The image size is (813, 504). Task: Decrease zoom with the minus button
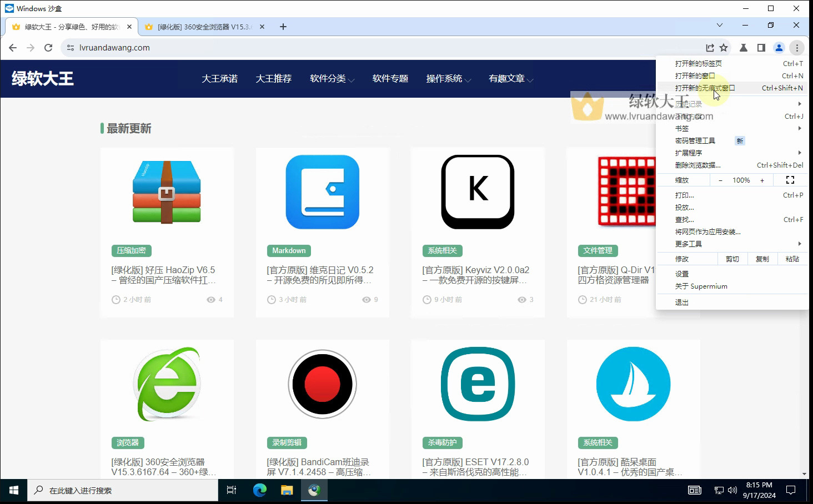coord(720,180)
